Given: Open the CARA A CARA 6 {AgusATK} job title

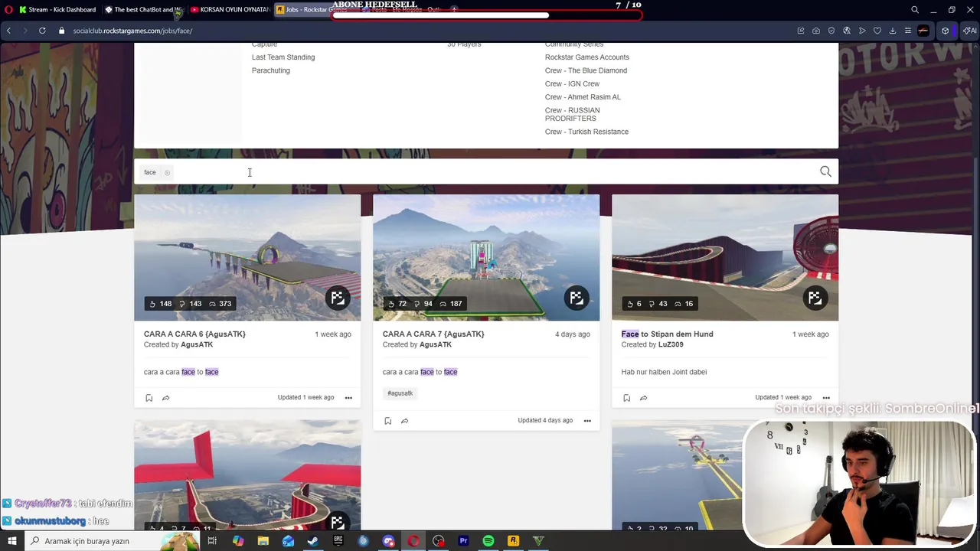Looking at the screenshot, I should (x=194, y=334).
